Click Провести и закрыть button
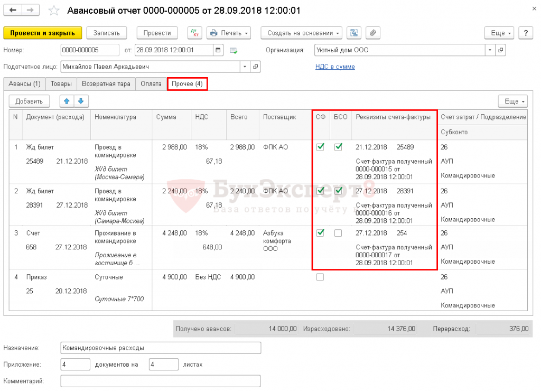 42,33
